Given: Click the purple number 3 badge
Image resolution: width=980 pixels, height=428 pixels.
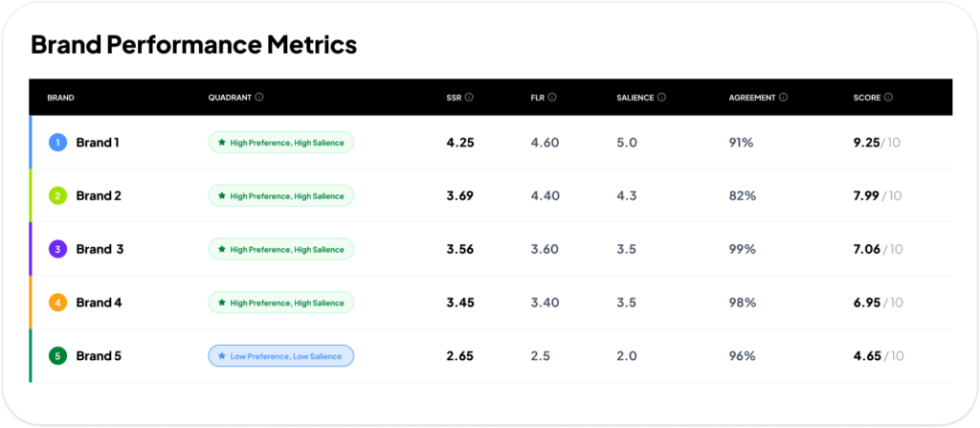Looking at the screenshot, I should (58, 249).
